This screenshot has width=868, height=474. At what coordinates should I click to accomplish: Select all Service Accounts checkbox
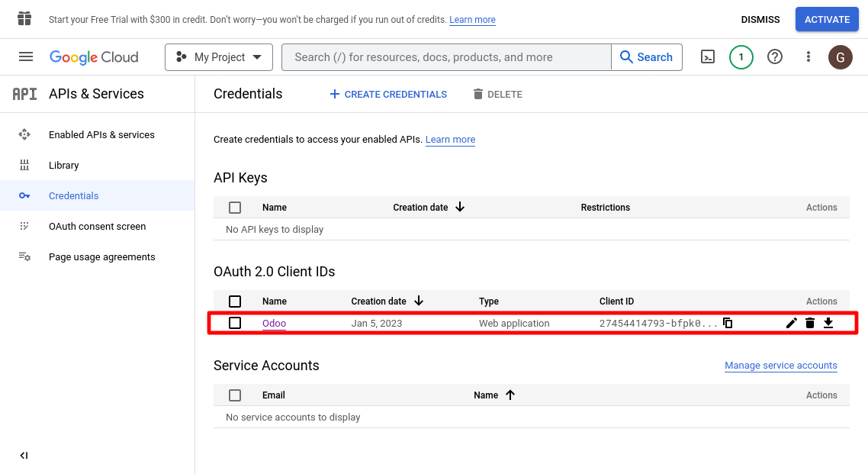[235, 395]
